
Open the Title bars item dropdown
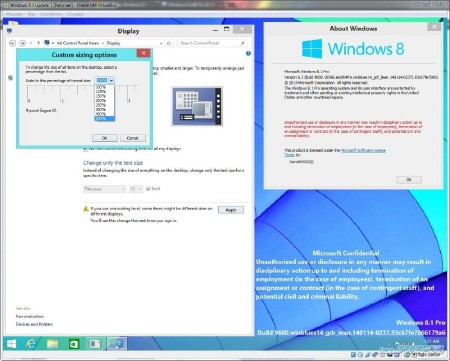(x=104, y=189)
